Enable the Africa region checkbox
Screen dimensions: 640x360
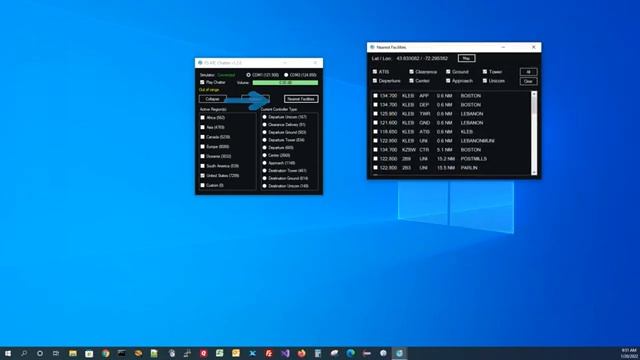click(202, 118)
